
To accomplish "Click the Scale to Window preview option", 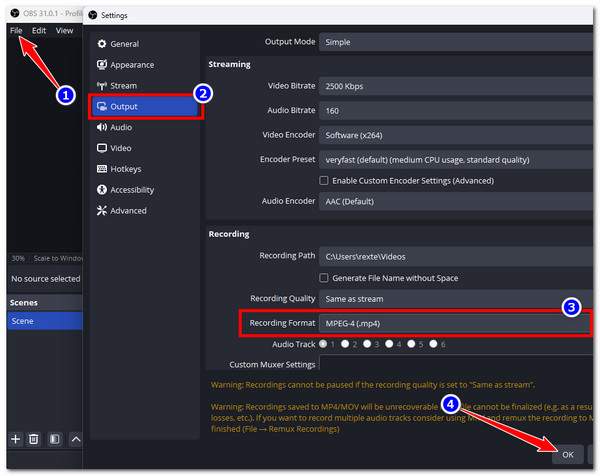I will pyautogui.click(x=58, y=259).
